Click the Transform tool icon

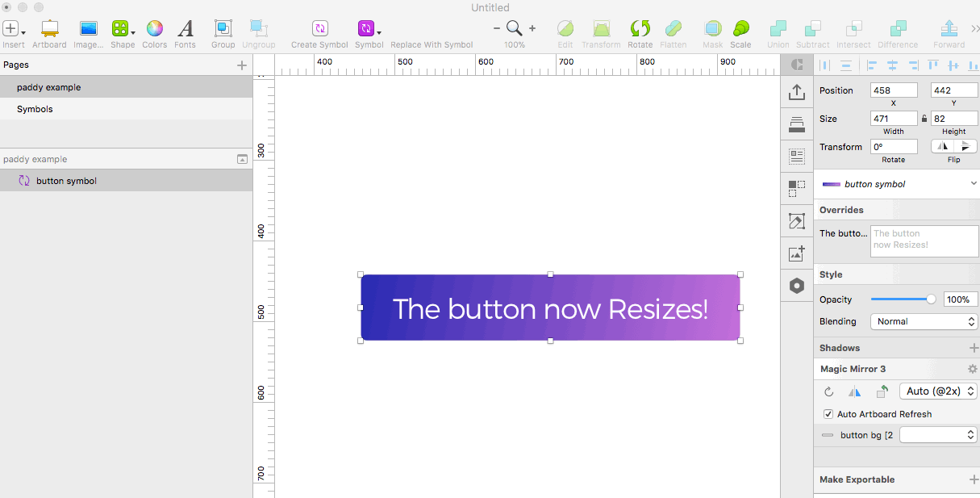click(601, 29)
